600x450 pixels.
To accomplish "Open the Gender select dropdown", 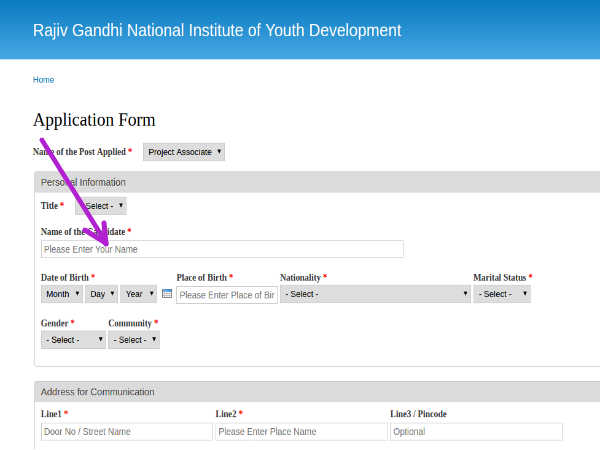I will point(73,340).
